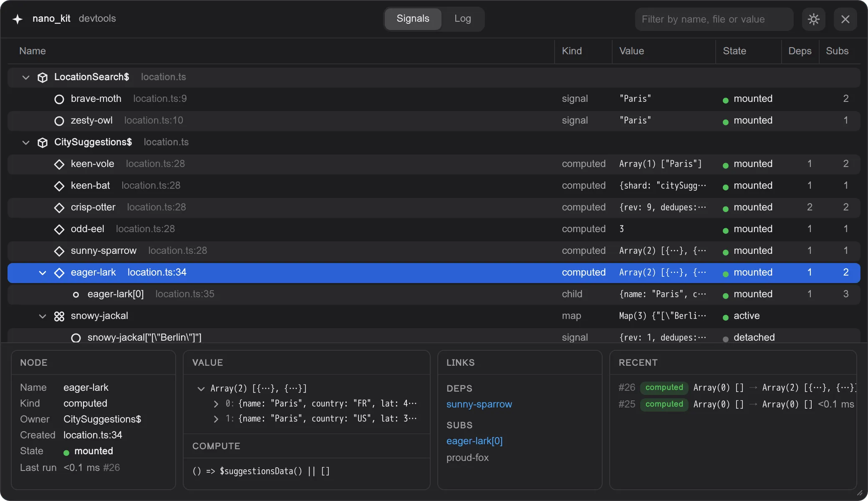The height and width of the screenshot is (501, 868).
Task: Click sunny-sparrow computed diamond icon
Action: (59, 251)
